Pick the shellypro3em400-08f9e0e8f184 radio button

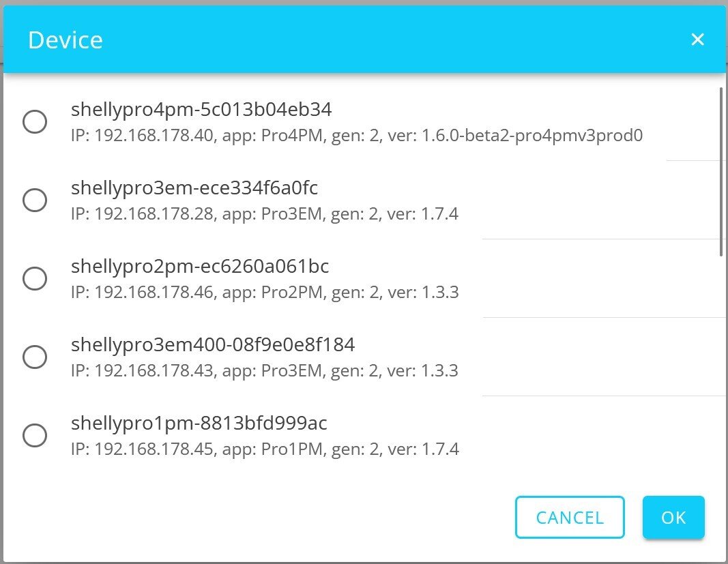[x=35, y=357]
